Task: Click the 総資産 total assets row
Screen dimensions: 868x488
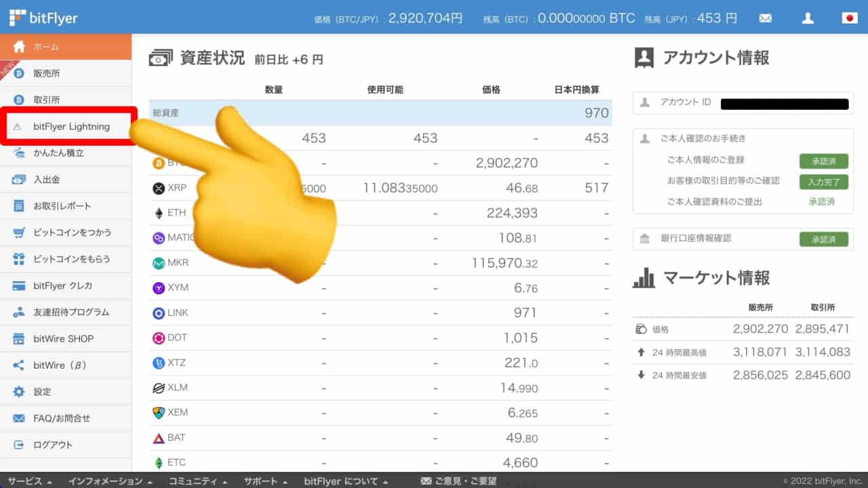Action: coord(380,113)
